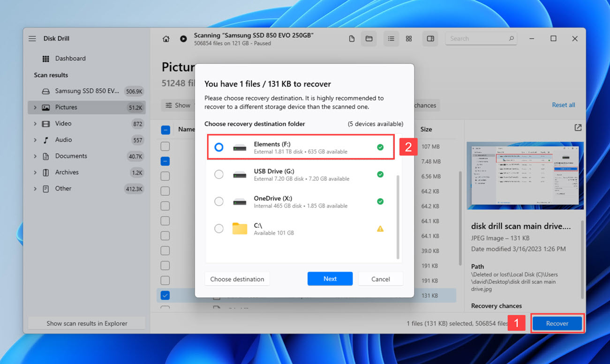
Task: Open the hamburger menu beside Disk Drill
Action: point(32,38)
